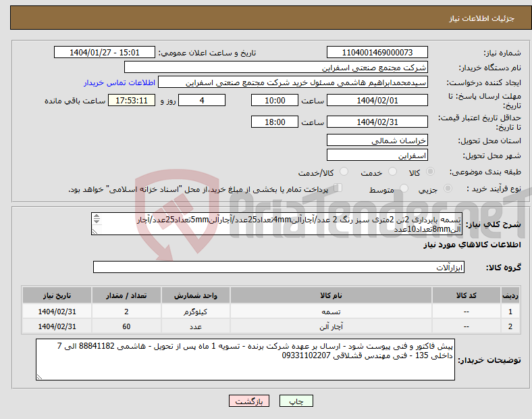Toggle the اسناد خزانه اسلامی payment checkbox
The image size is (532, 419).
click(x=338, y=187)
